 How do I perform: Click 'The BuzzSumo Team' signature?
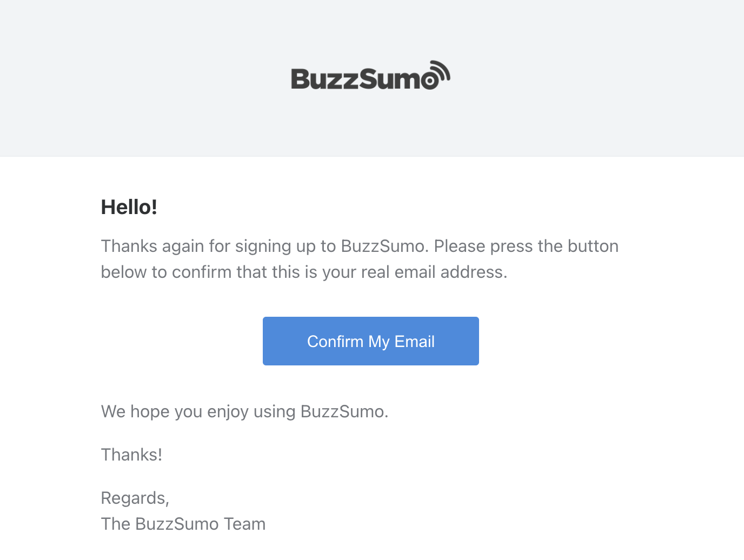coord(183,524)
